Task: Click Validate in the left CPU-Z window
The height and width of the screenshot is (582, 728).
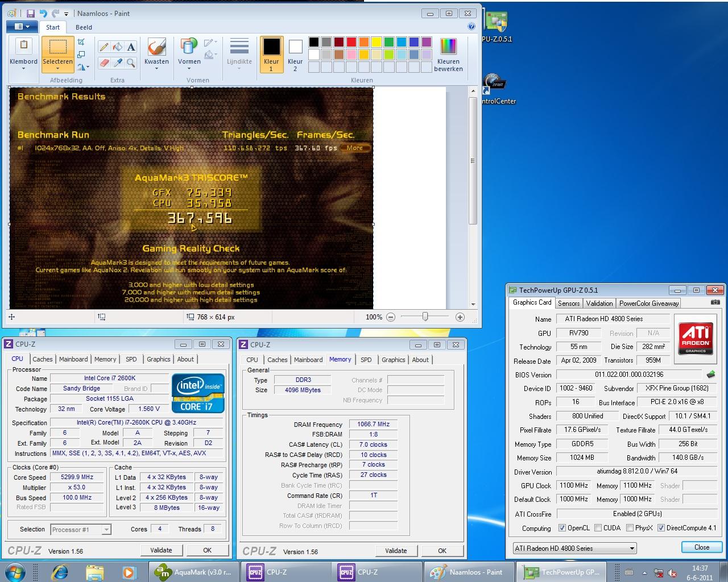Action: pos(161,550)
